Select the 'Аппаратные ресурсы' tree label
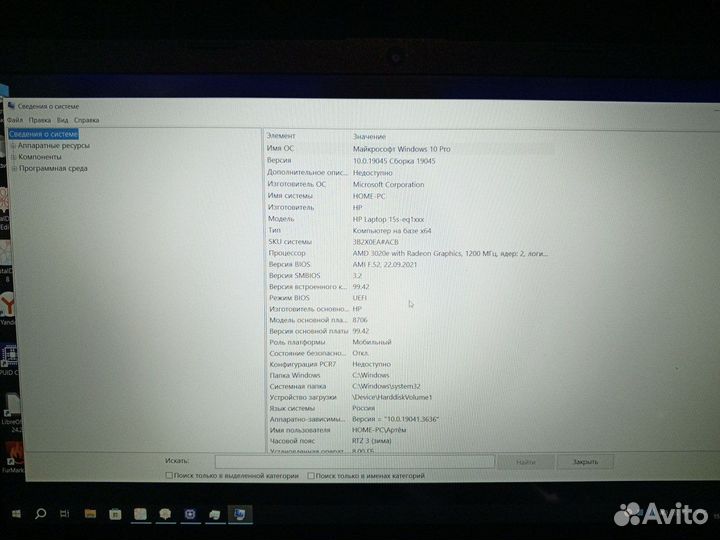The image size is (720, 540). (x=54, y=146)
